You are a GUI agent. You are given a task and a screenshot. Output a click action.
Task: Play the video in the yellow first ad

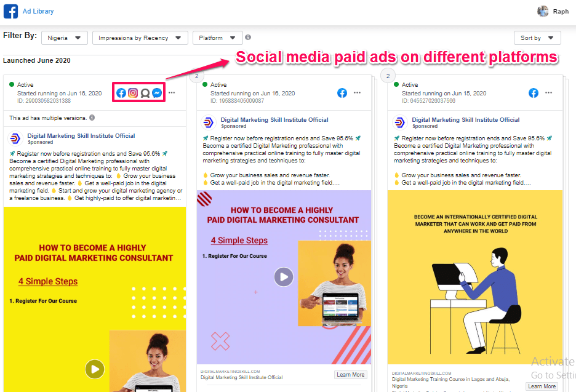tap(94, 369)
